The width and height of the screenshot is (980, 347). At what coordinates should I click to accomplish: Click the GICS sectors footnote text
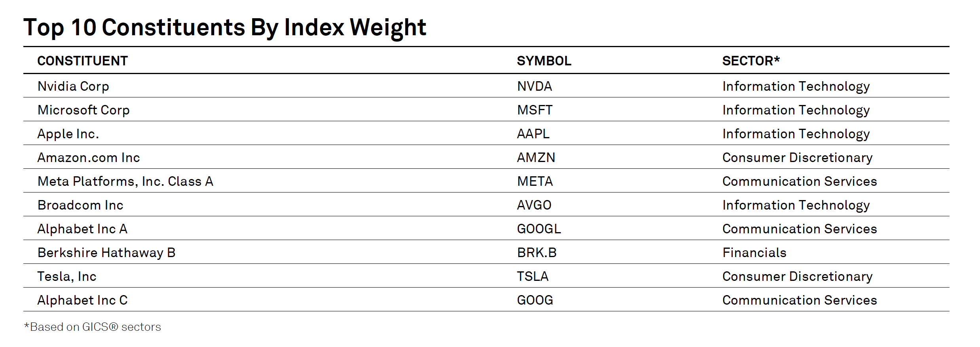coord(93,327)
